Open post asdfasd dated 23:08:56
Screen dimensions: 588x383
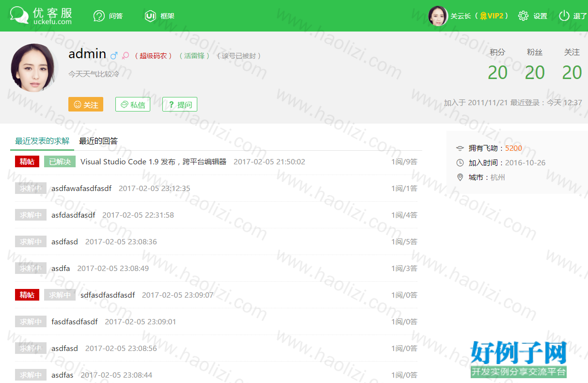point(64,348)
